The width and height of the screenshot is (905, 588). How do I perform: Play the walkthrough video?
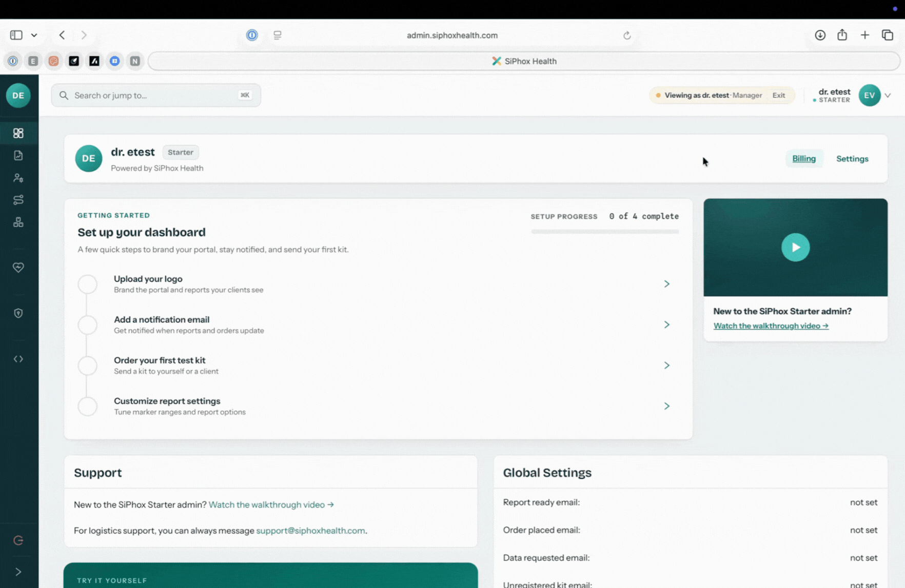coord(795,247)
